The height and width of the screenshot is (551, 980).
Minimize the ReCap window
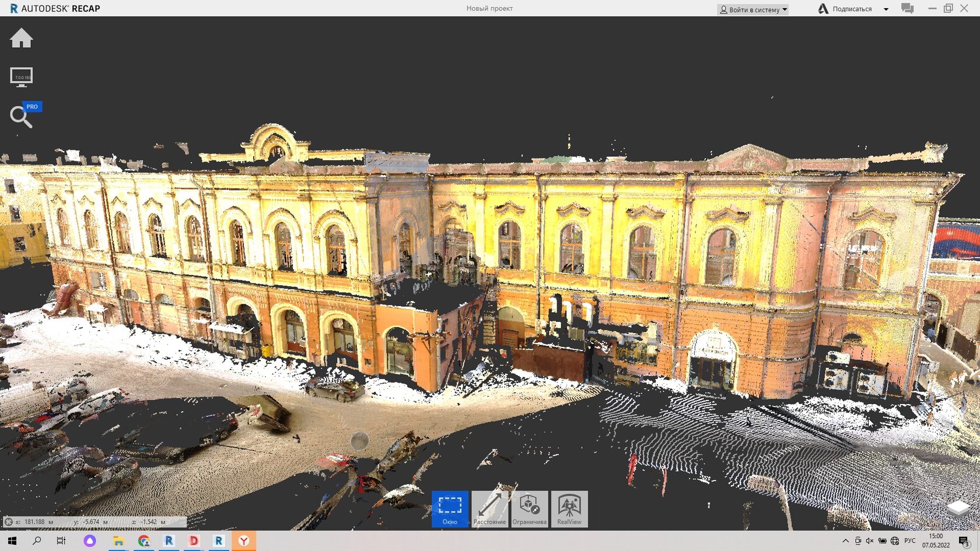[932, 8]
